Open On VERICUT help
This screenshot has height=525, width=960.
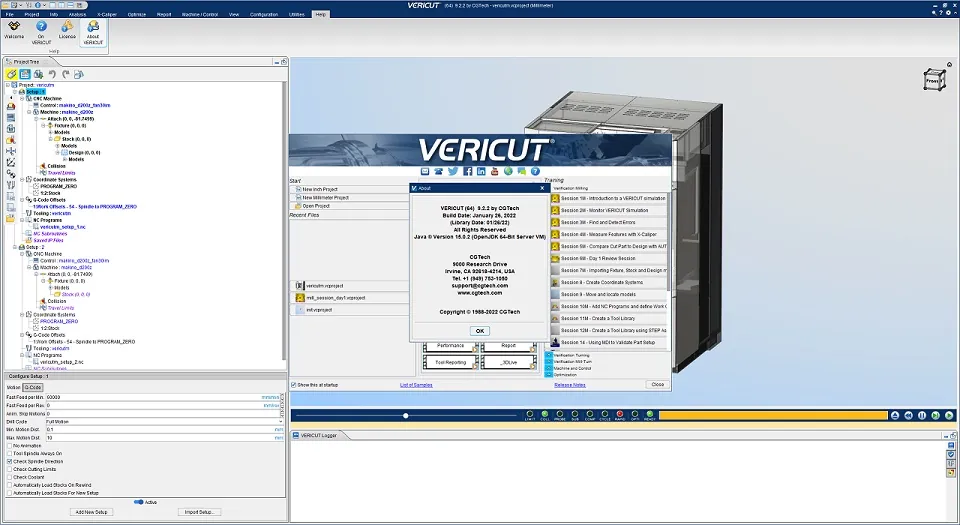(41, 32)
